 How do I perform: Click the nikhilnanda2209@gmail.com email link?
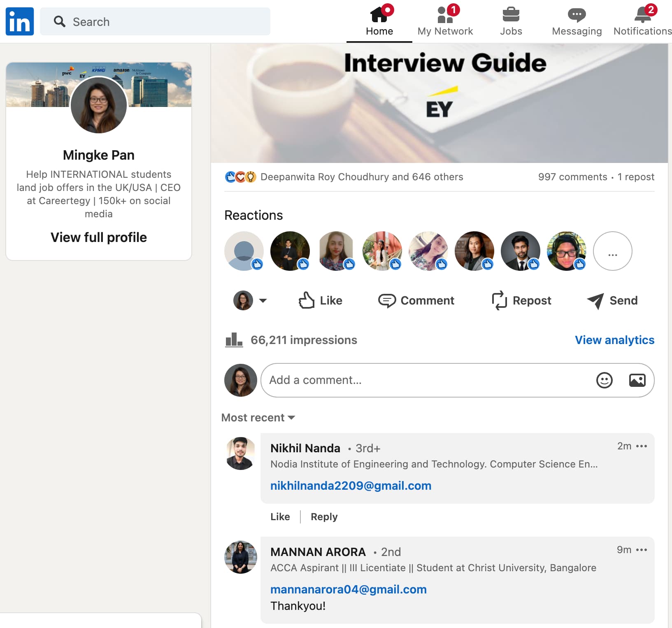351,486
